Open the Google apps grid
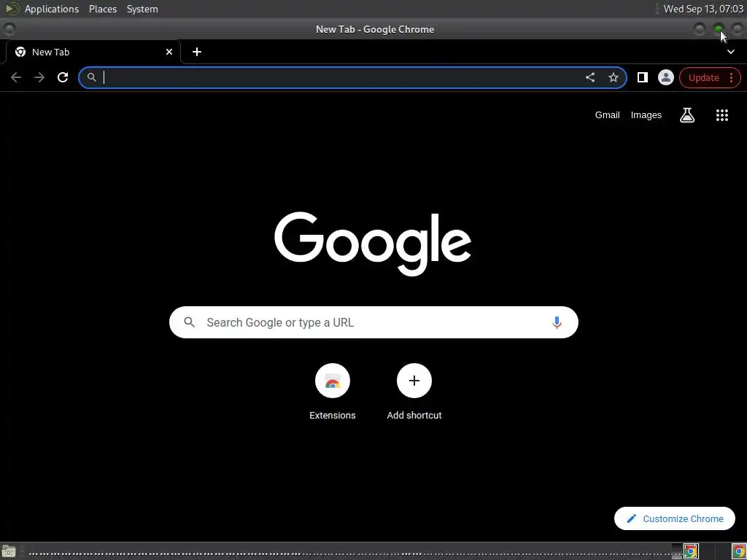This screenshot has height=560, width=747. pyautogui.click(x=721, y=114)
